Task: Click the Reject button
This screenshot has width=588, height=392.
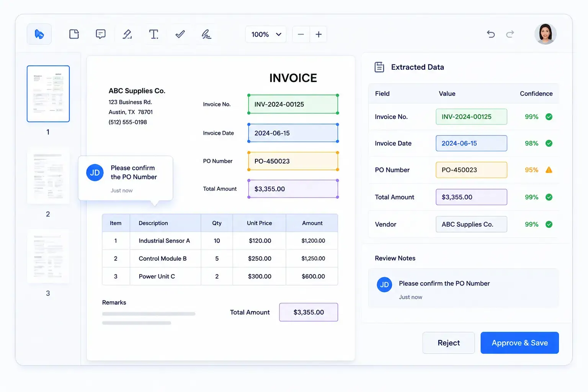Action: [449, 343]
